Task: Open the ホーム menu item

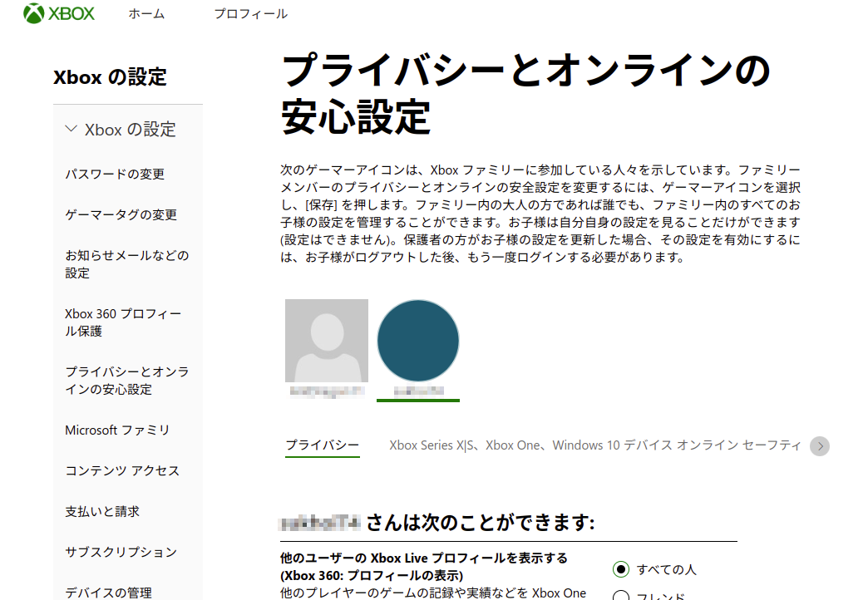Action: 146,14
